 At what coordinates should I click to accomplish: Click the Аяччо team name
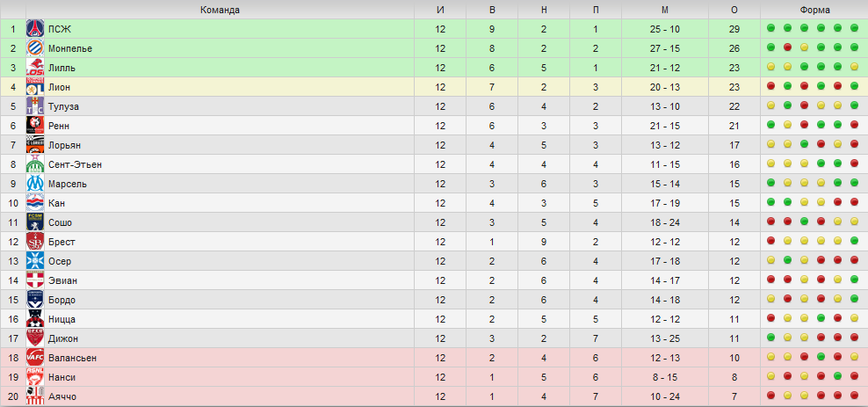pyautogui.click(x=62, y=396)
